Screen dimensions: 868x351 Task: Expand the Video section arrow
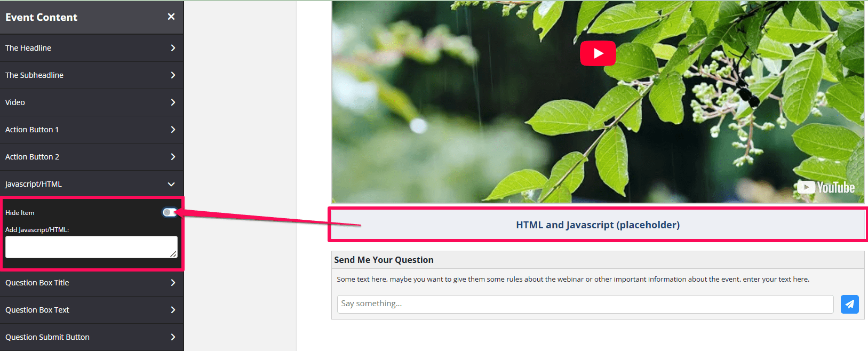173,102
